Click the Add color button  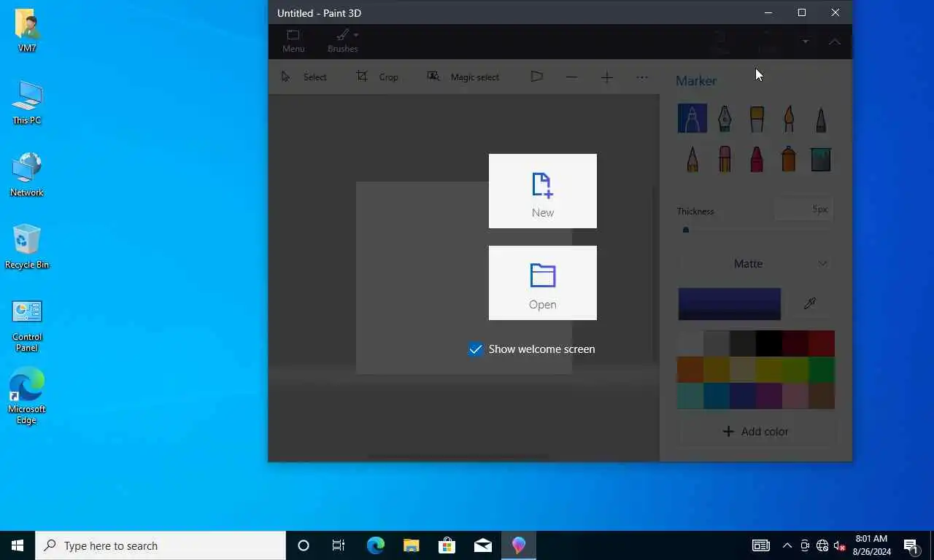pos(756,432)
